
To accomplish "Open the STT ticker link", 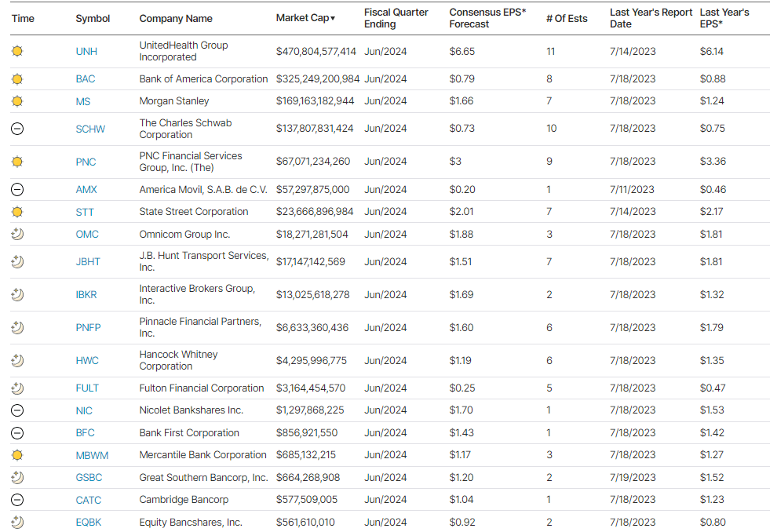I will 85,212.
